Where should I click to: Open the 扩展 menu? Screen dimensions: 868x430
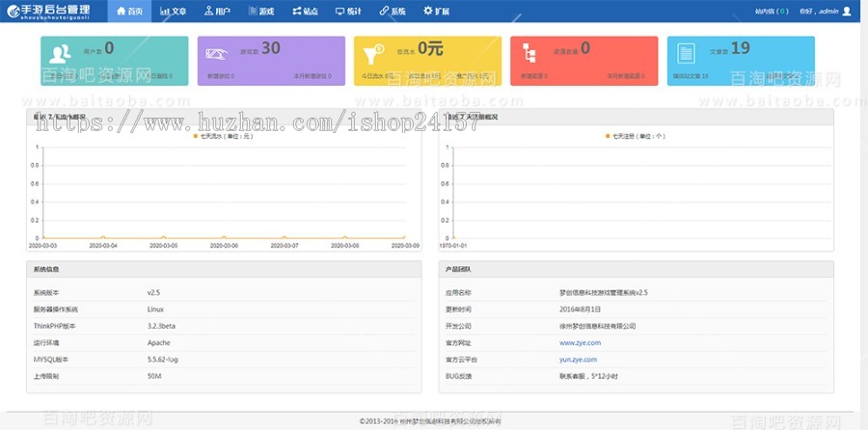coord(436,11)
